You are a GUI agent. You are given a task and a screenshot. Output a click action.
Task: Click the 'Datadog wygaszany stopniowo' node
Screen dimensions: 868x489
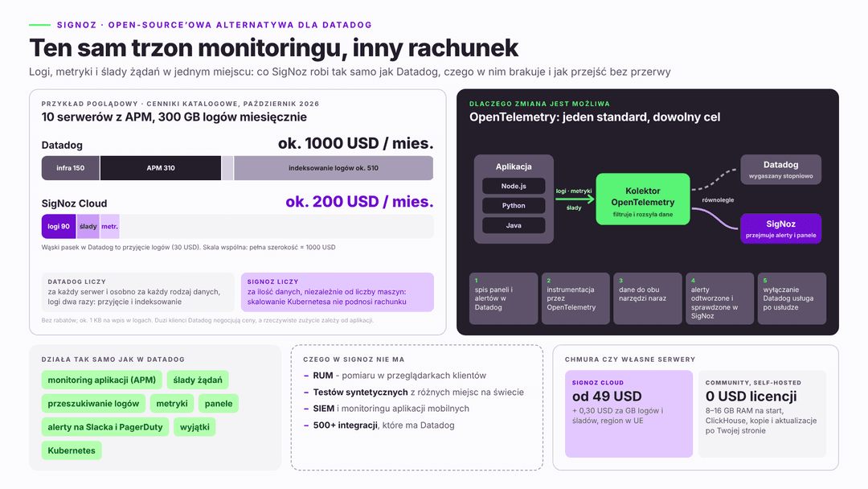click(780, 170)
